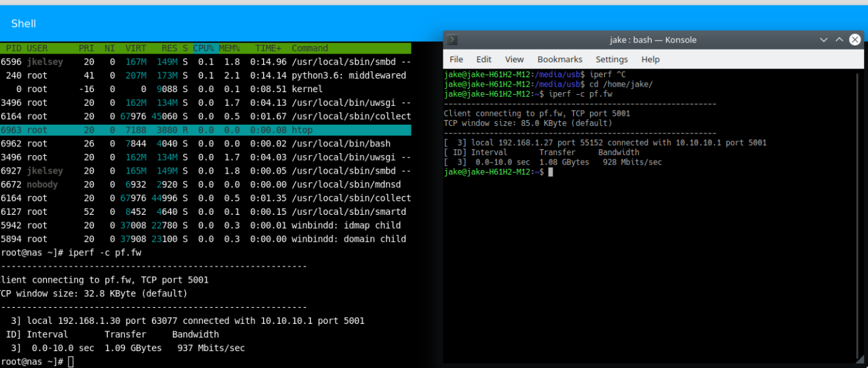This screenshot has width=868, height=368.
Task: Open the File menu in Konsole
Action: click(x=456, y=59)
